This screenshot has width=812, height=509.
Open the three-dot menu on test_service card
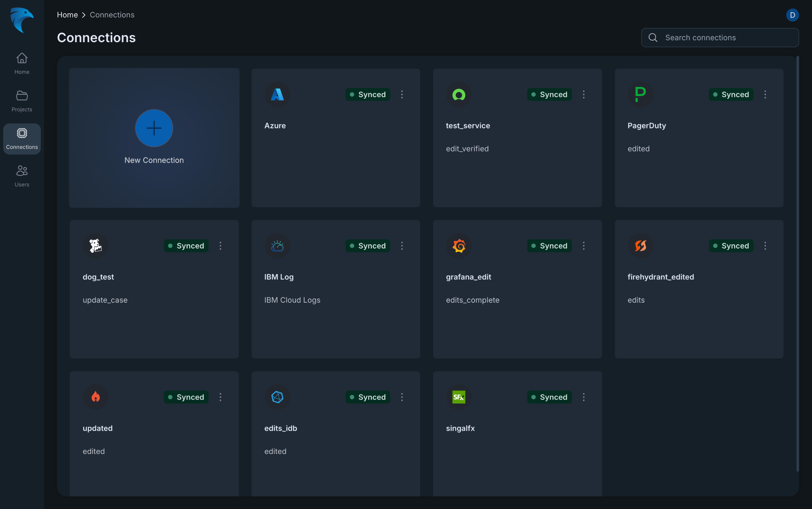[x=584, y=94]
